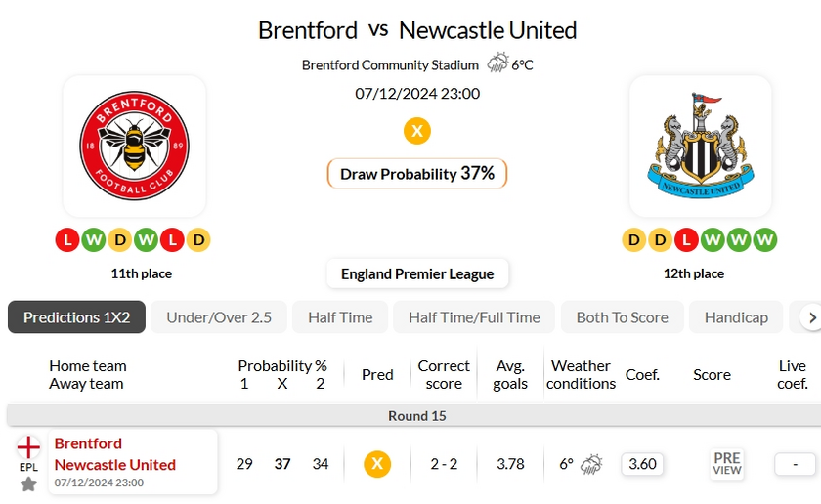Viewport: 821px width, 504px height.
Task: Click the yellow X prediction badge under date
Action: click(417, 131)
